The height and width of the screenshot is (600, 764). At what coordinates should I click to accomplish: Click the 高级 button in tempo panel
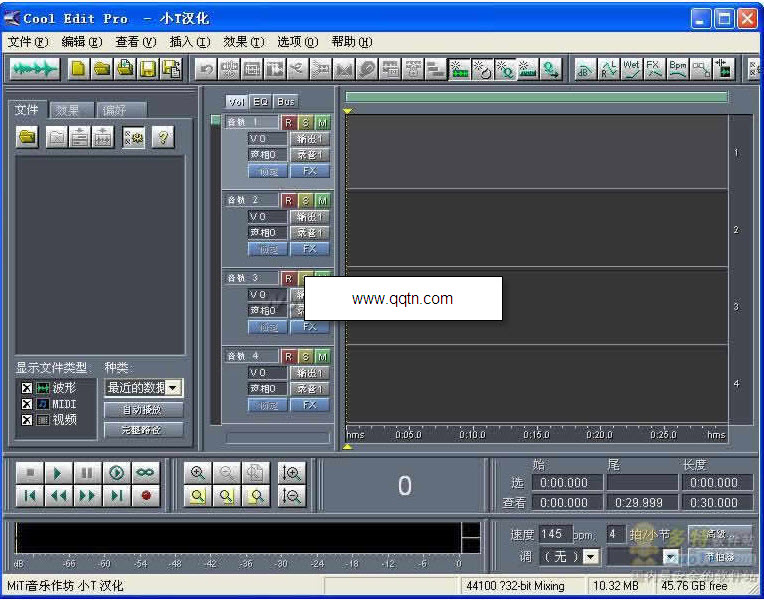pos(720,535)
